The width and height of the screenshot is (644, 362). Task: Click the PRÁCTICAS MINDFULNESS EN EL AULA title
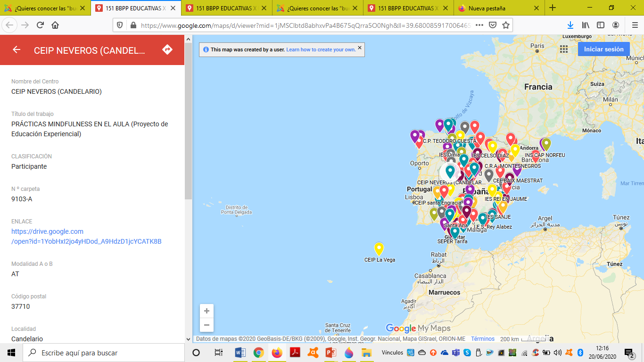pos(90,129)
